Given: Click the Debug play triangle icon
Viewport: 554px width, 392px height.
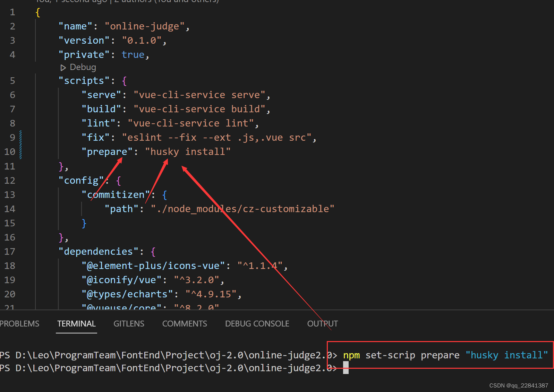Looking at the screenshot, I should click(x=63, y=68).
